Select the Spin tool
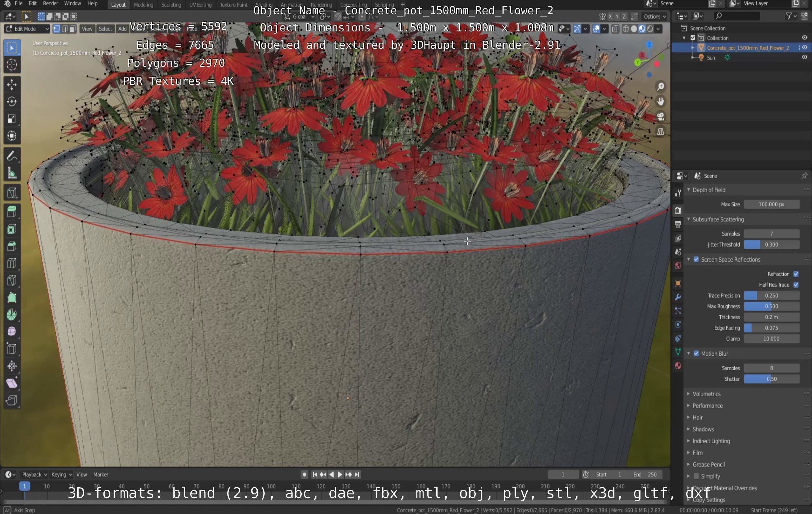 coord(12,315)
